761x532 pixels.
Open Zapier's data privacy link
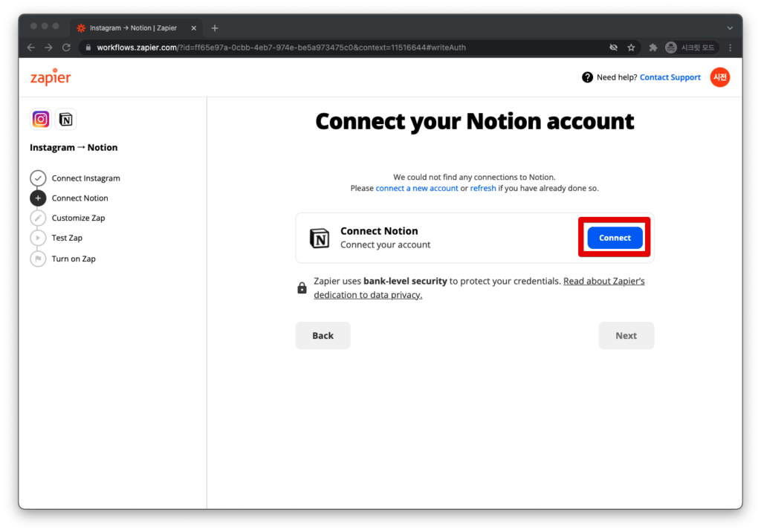479,288
